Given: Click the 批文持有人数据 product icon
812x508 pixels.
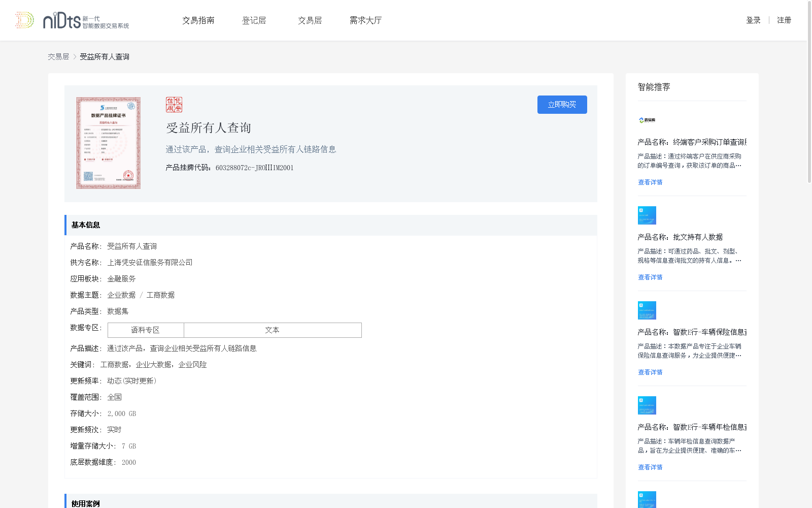Looking at the screenshot, I should click(647, 215).
